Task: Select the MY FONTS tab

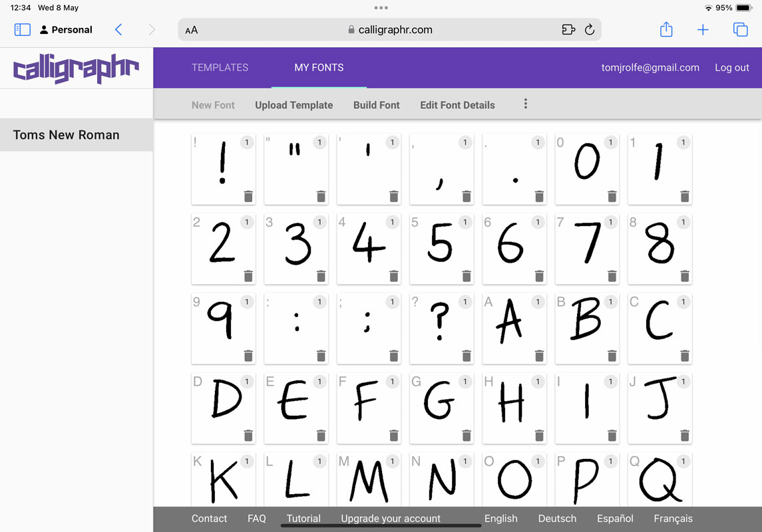Action: [x=319, y=67]
